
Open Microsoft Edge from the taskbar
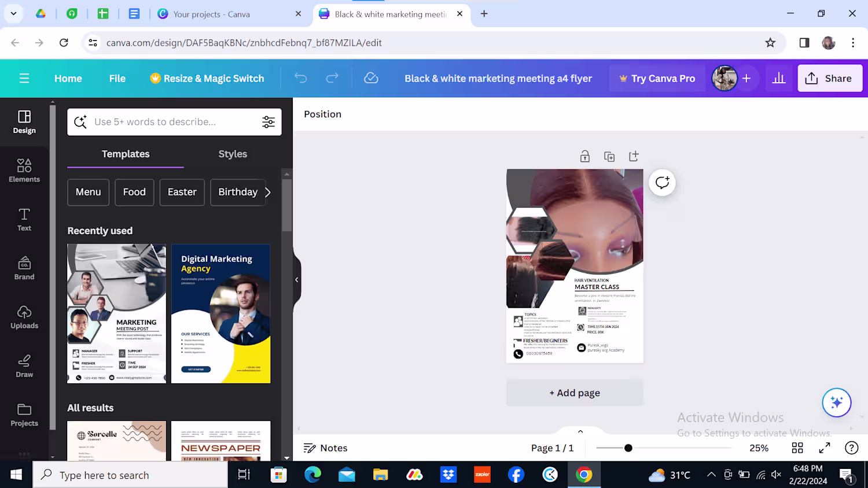312,475
